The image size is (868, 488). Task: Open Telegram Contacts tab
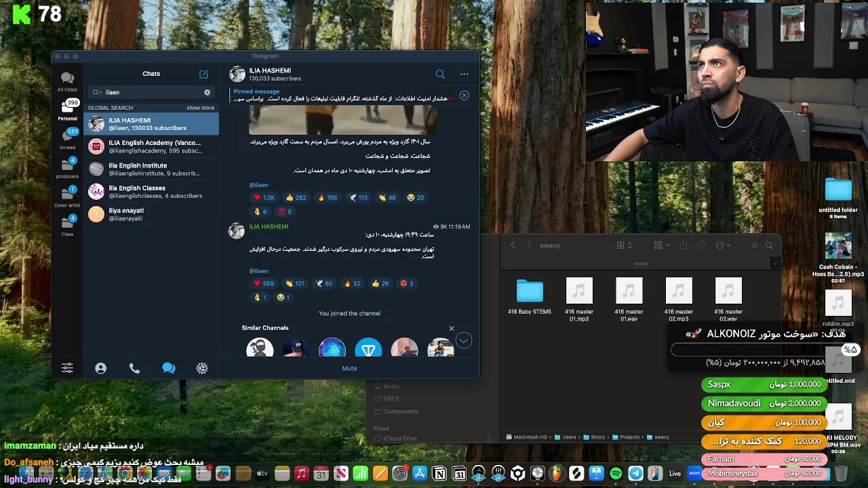click(100, 368)
